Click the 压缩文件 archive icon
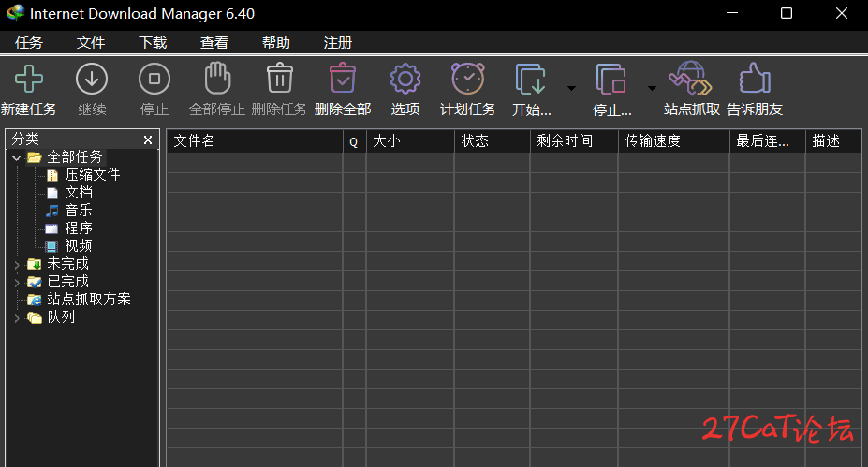The width and height of the screenshot is (868, 467). (52, 175)
